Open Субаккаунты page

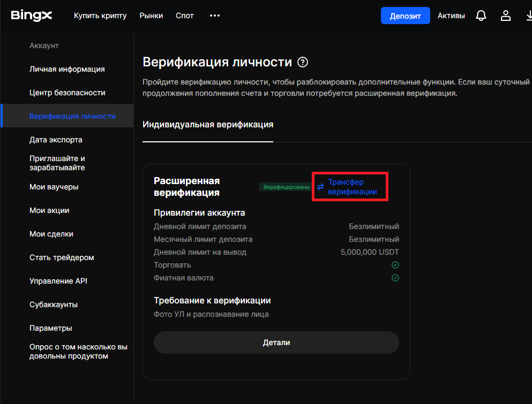coord(53,304)
